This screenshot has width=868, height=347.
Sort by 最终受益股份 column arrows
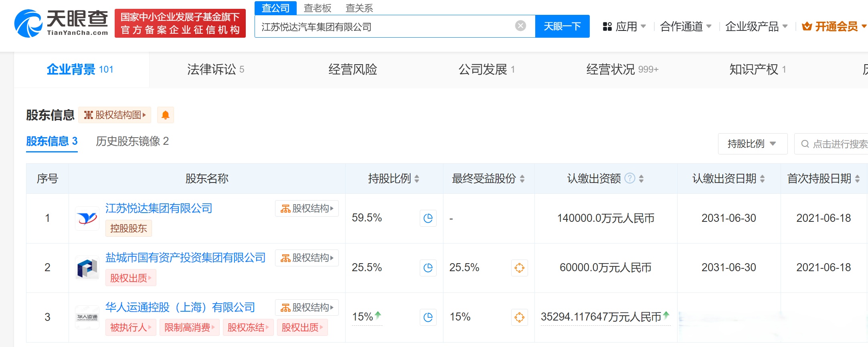click(x=522, y=179)
